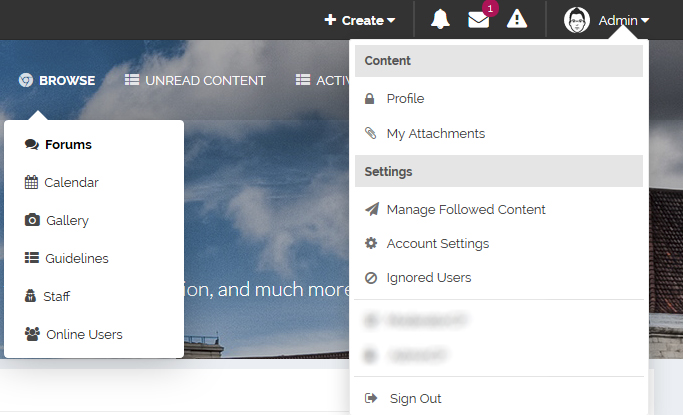This screenshot has height=415, width=683.
Task: Expand the Create dropdown
Action: coord(360,20)
